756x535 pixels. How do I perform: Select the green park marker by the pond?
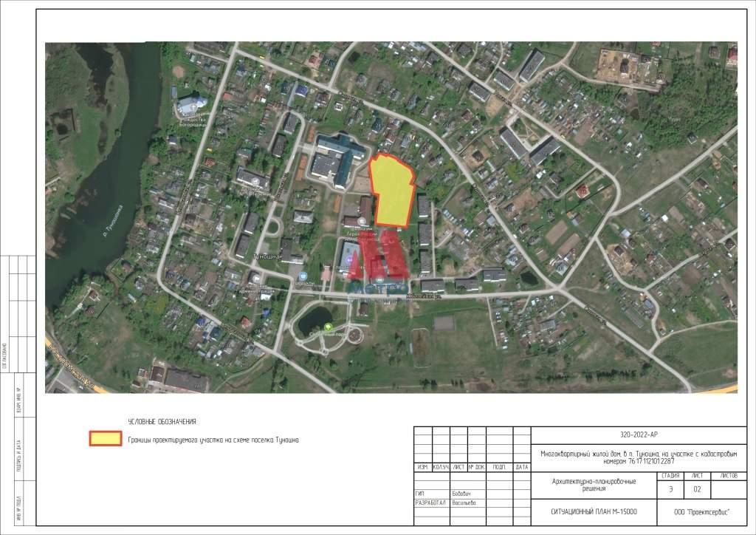point(328,327)
